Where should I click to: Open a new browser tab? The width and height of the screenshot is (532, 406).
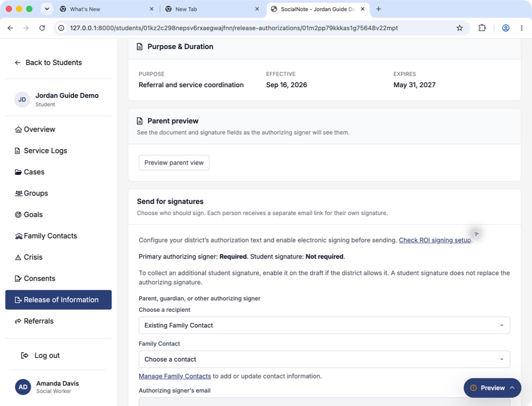(x=379, y=9)
